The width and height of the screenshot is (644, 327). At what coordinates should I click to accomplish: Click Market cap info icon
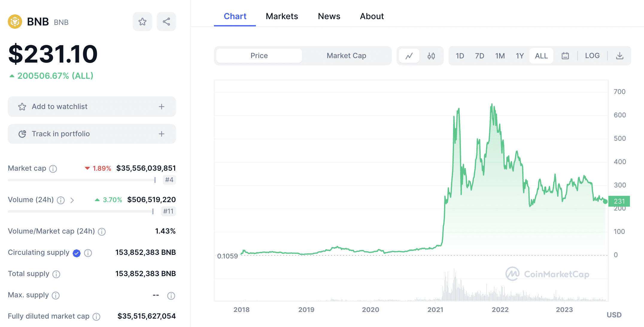(x=53, y=169)
